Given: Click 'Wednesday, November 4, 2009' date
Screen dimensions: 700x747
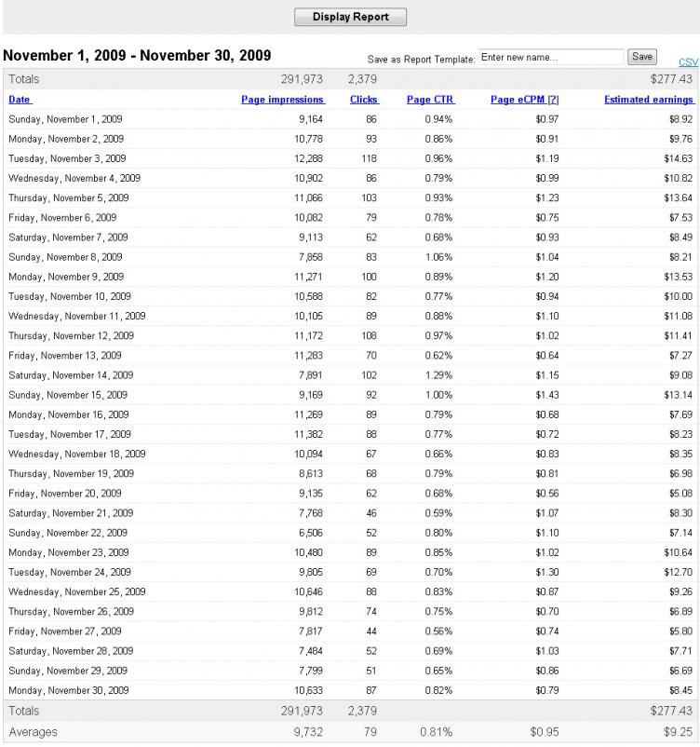Looking at the screenshot, I should [x=74, y=178].
